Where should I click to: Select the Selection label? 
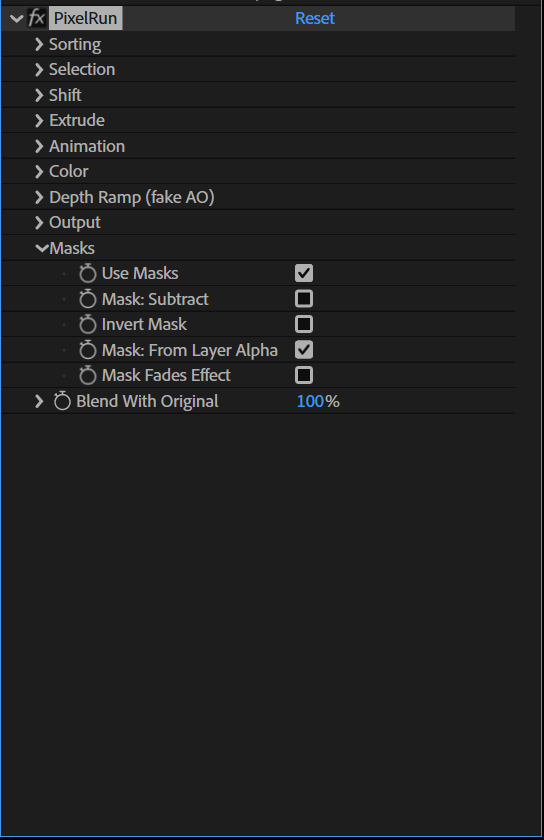[82, 70]
